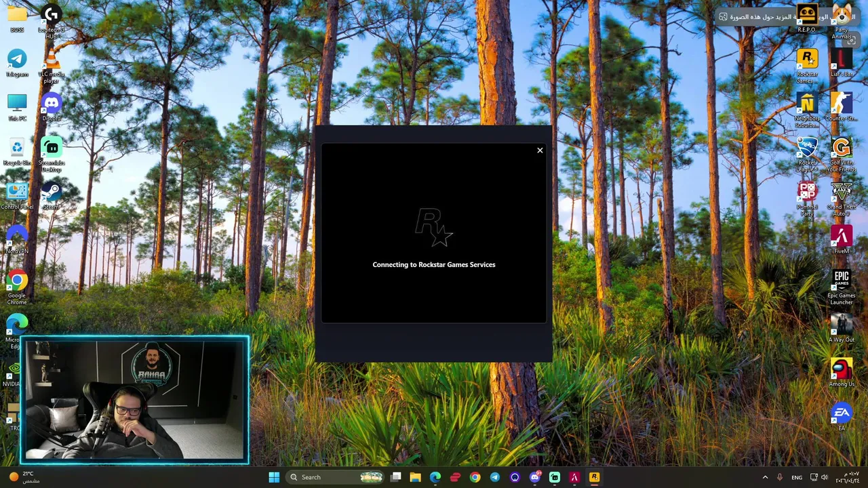Click the webcam overlay feed
This screenshot has width=868, height=488.
click(135, 401)
